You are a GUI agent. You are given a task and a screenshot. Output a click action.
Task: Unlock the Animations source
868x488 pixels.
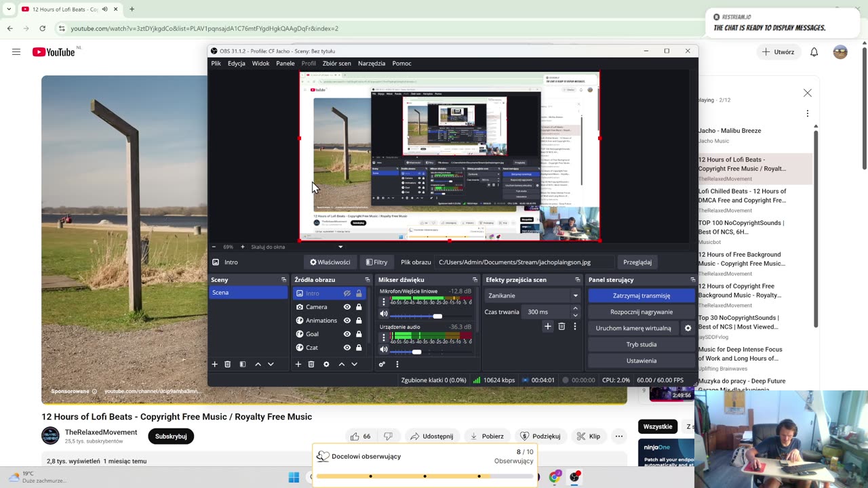pyautogui.click(x=359, y=321)
